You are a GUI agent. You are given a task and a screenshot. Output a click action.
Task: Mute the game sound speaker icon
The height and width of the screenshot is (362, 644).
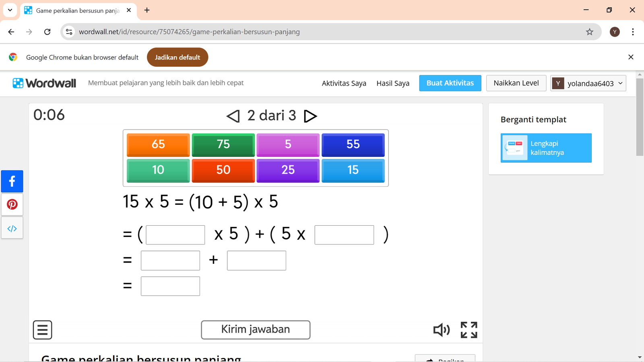tap(441, 330)
